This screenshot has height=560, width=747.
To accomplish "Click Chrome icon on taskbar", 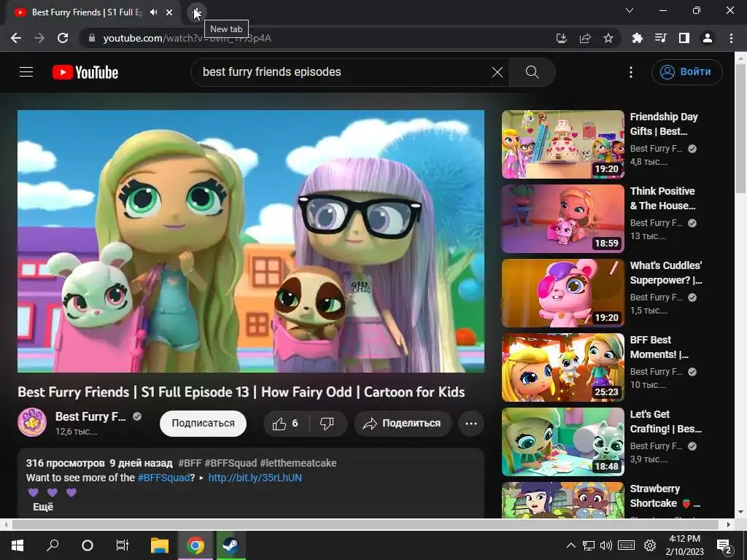I will (196, 545).
